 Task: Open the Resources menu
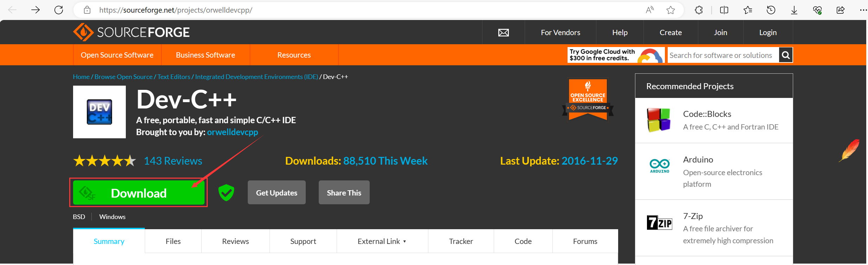point(294,55)
